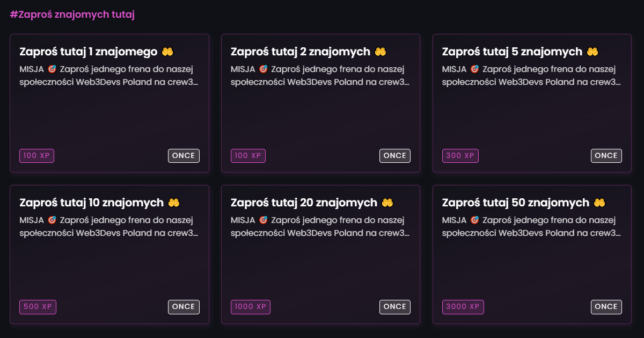This screenshot has width=644, height=338.
Task: Click the target emoji in the 'Zaproś tutaj 50 znajomych' description
Action: (474, 220)
